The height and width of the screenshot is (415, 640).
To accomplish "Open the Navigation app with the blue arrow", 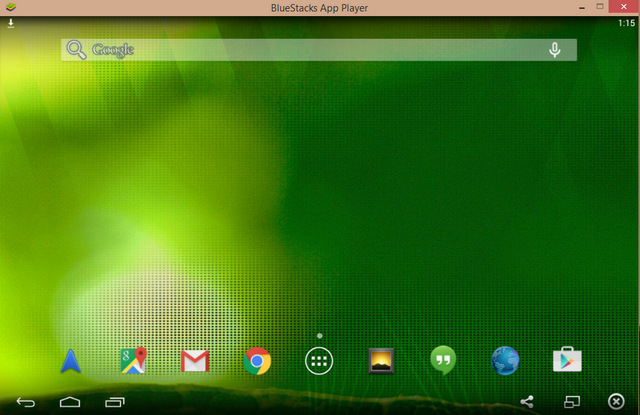I will click(x=71, y=361).
